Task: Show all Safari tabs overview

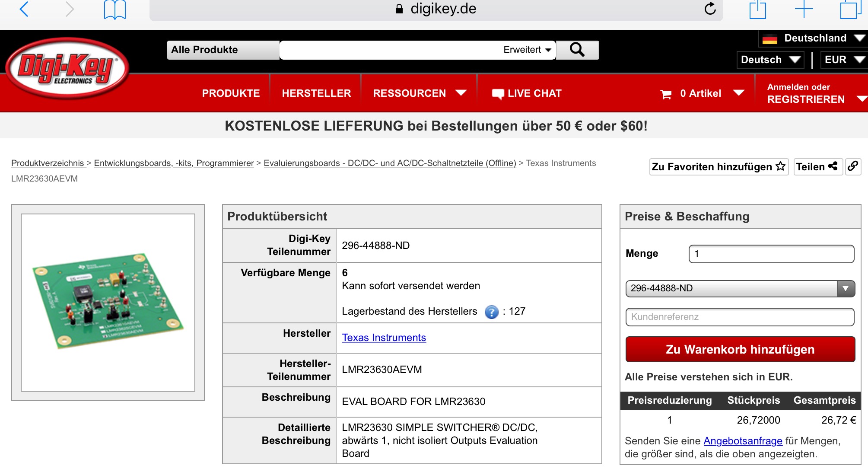Action: click(x=850, y=10)
